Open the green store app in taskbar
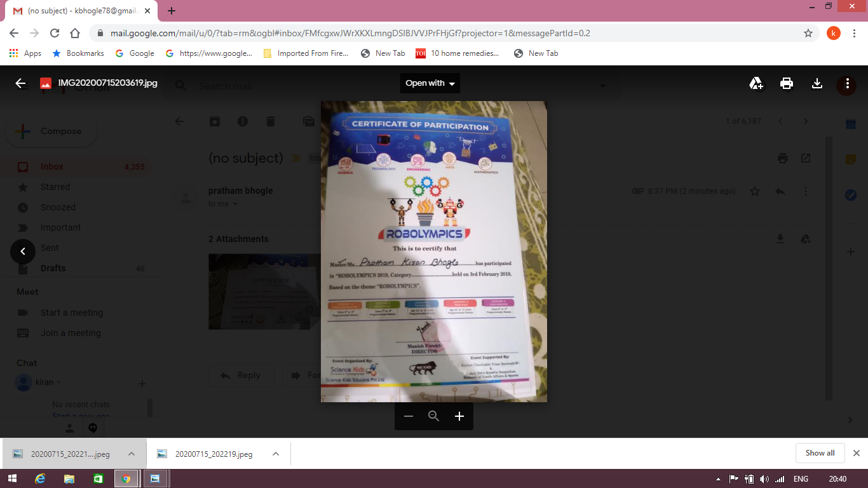The image size is (868, 488). pos(98,478)
